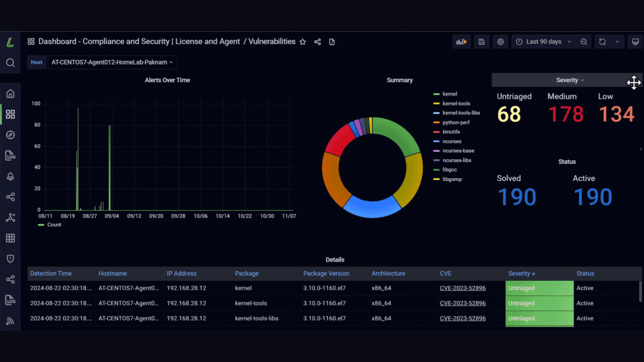Save dashboard using floppy disk icon
The height and width of the screenshot is (362, 644).
coord(482,42)
